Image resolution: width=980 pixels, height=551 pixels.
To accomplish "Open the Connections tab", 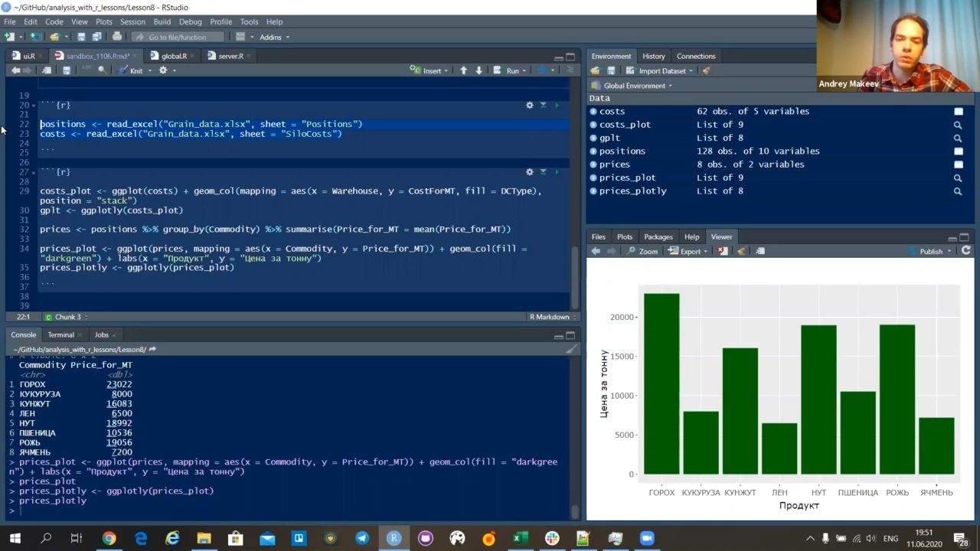I will coord(696,56).
